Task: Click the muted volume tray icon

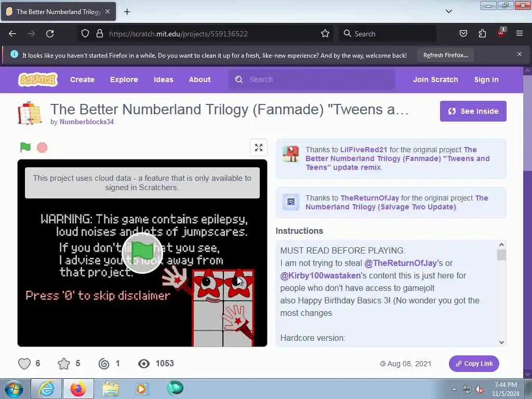Action: click(480, 390)
